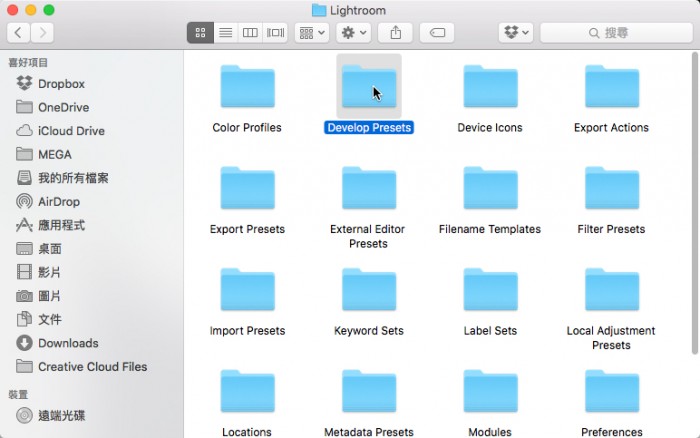700x438 pixels.
Task: Switch to list view mode
Action: click(225, 32)
